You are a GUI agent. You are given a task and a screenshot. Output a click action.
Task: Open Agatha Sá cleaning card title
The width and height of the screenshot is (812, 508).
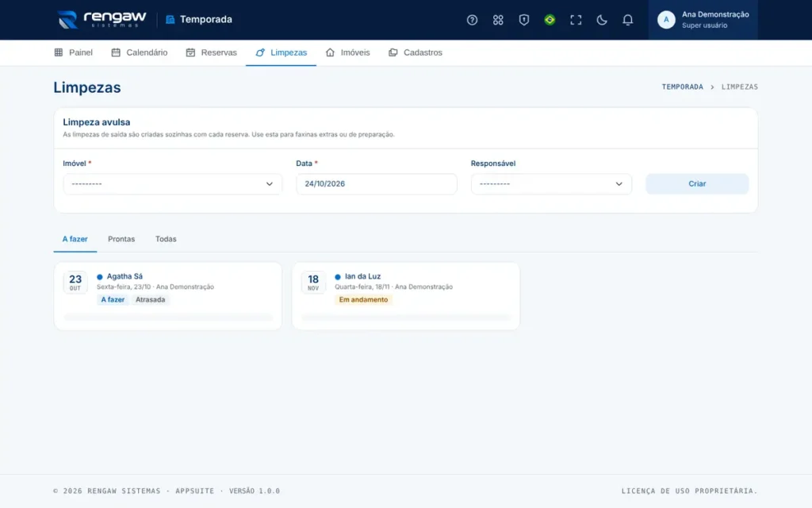click(124, 276)
